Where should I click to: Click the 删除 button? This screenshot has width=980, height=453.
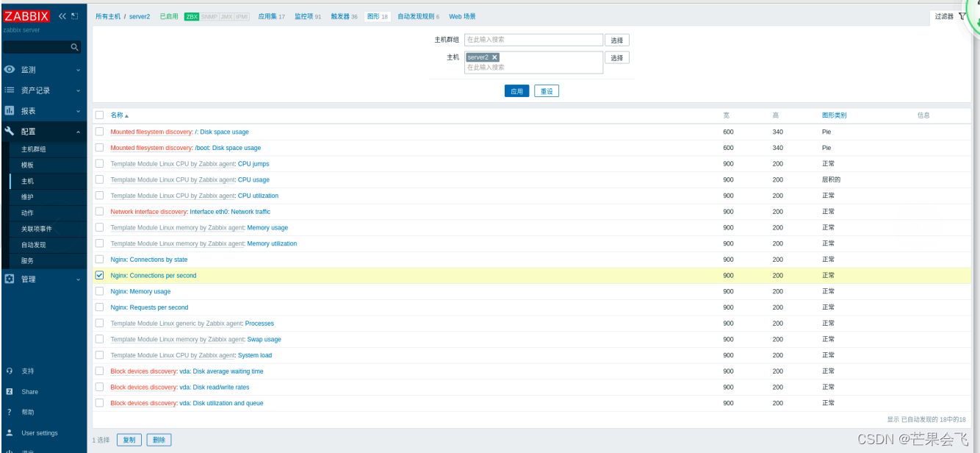(159, 440)
